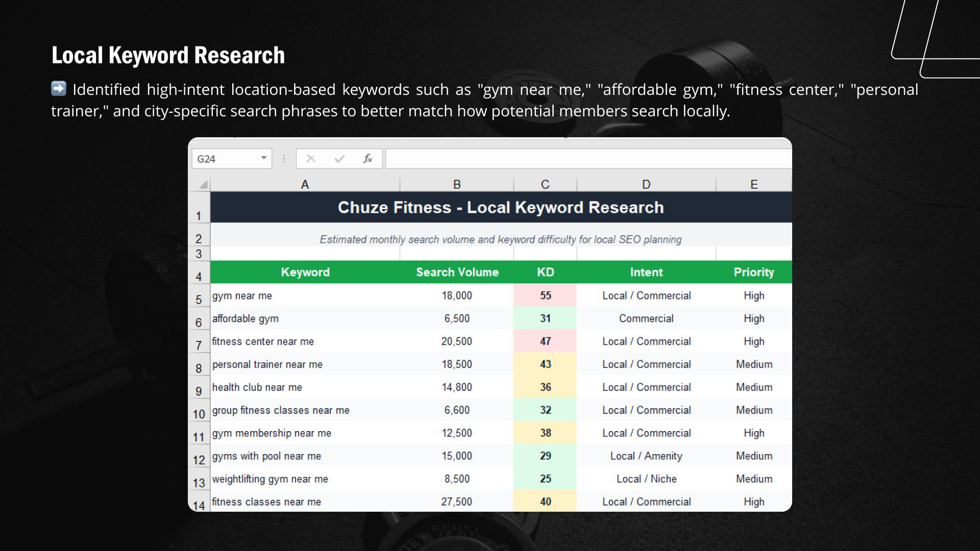Select row 6 header
Screen dimensions: 980x551
(199, 318)
